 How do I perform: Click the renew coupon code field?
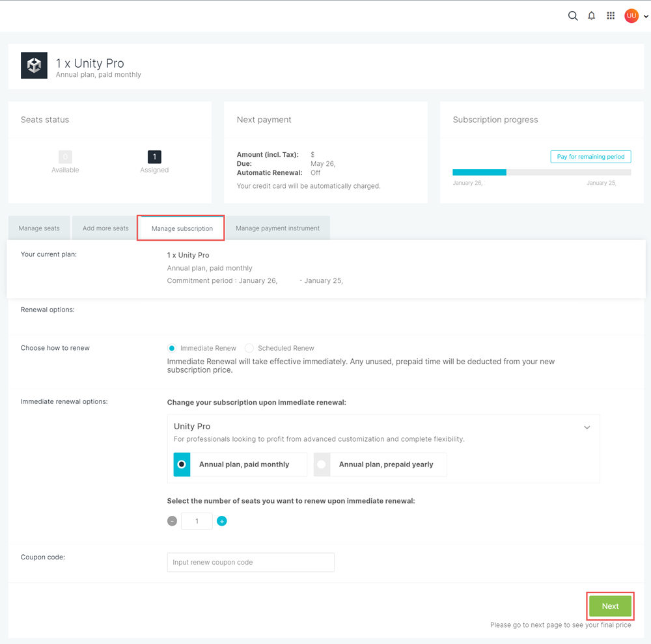point(251,562)
